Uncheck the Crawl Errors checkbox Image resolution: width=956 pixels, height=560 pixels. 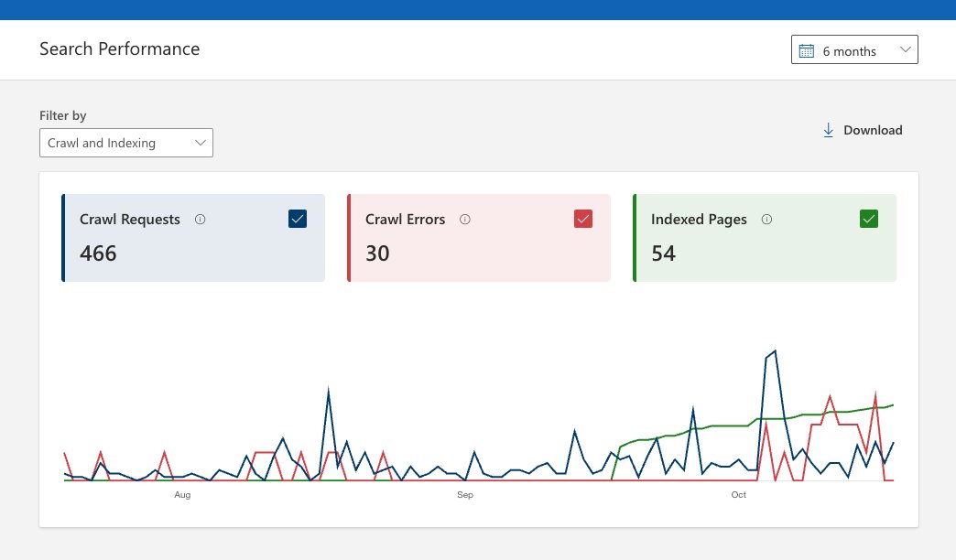pyautogui.click(x=583, y=219)
